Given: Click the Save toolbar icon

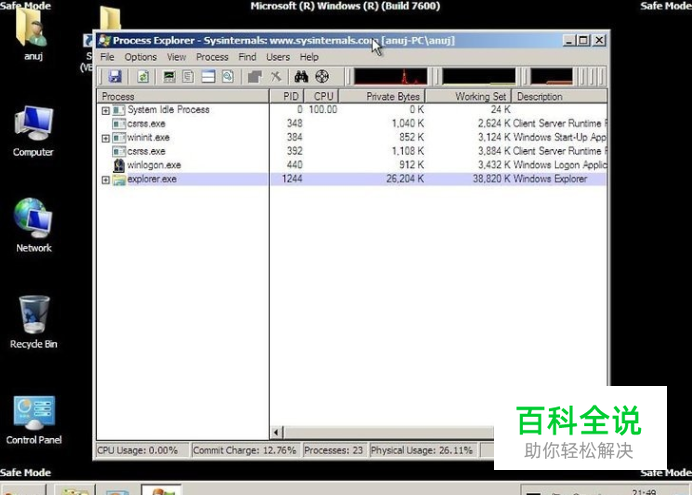Looking at the screenshot, I should tap(115, 76).
